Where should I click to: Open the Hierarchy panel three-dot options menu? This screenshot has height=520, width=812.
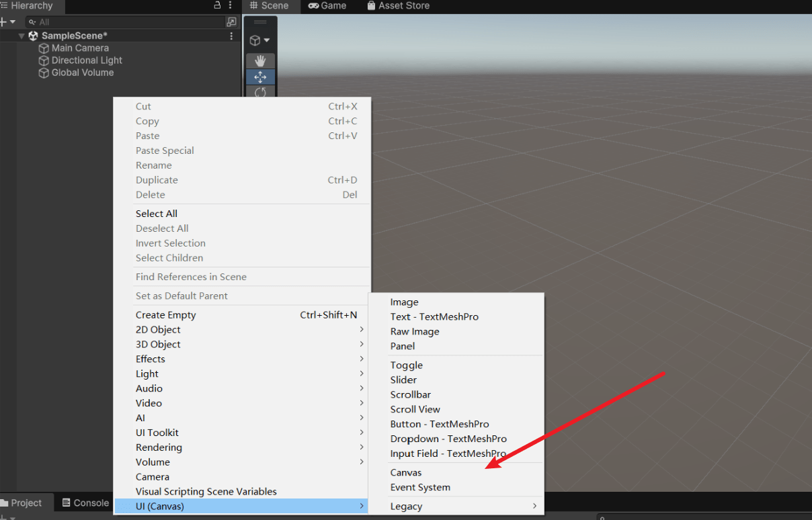231,5
